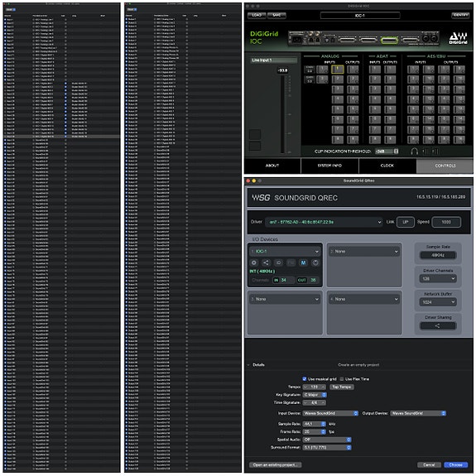The image size is (476, 476).
Task: Click the ID icon in IOC-1 slot
Action: click(x=278, y=262)
